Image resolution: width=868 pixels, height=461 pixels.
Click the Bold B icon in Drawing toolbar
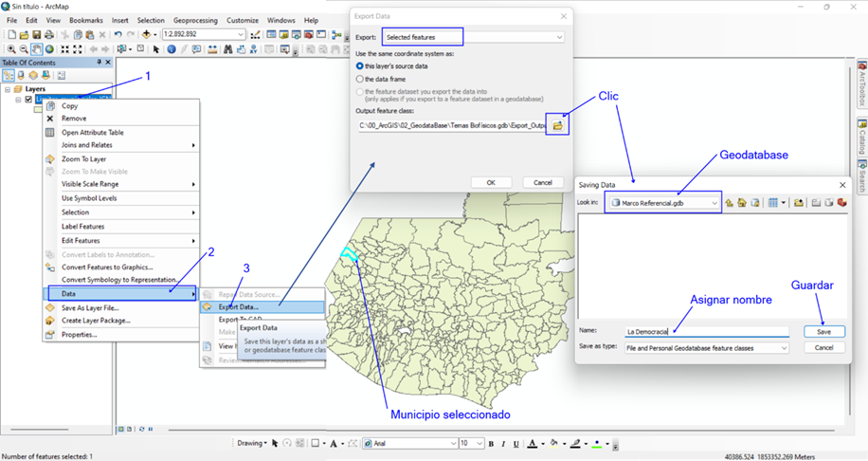coord(491,444)
